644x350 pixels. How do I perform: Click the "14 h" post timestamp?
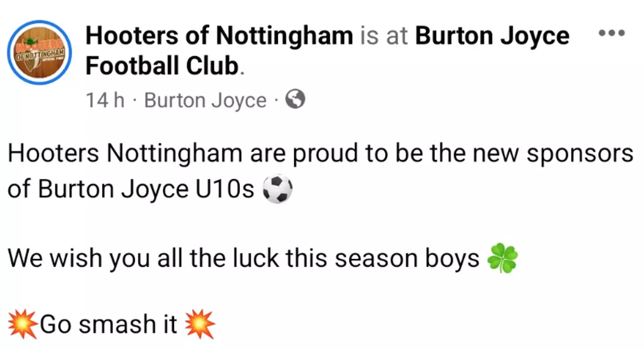click(105, 100)
